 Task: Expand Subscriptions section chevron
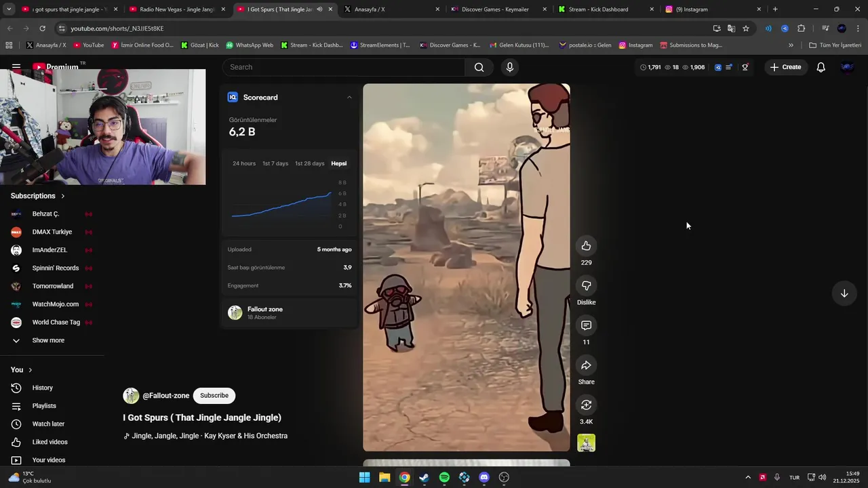click(x=63, y=196)
